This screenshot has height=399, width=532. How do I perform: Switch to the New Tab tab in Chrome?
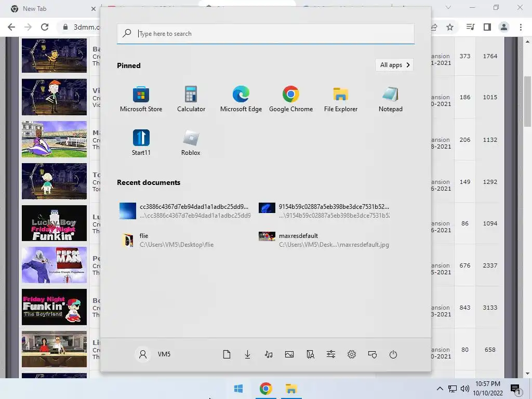pos(51,9)
